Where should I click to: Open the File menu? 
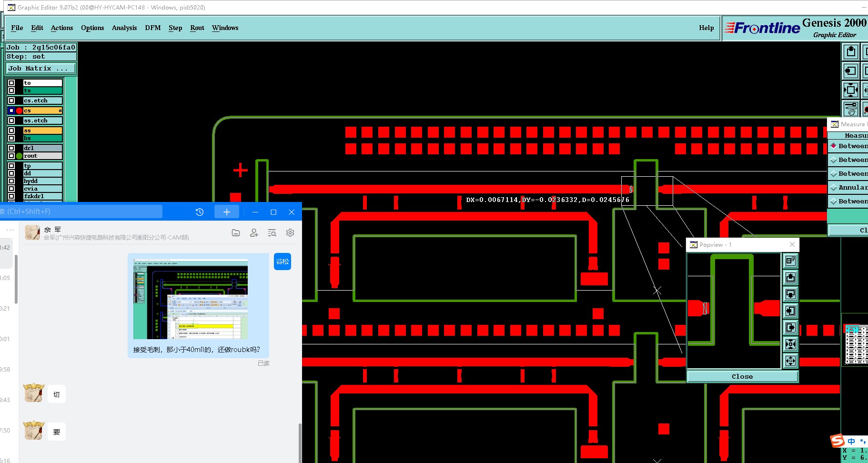pyautogui.click(x=17, y=28)
